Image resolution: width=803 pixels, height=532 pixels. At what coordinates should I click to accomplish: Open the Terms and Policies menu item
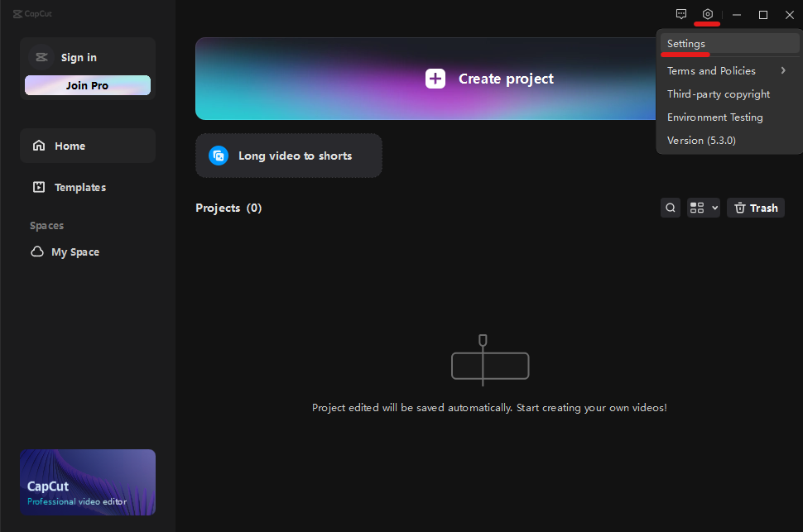point(730,70)
